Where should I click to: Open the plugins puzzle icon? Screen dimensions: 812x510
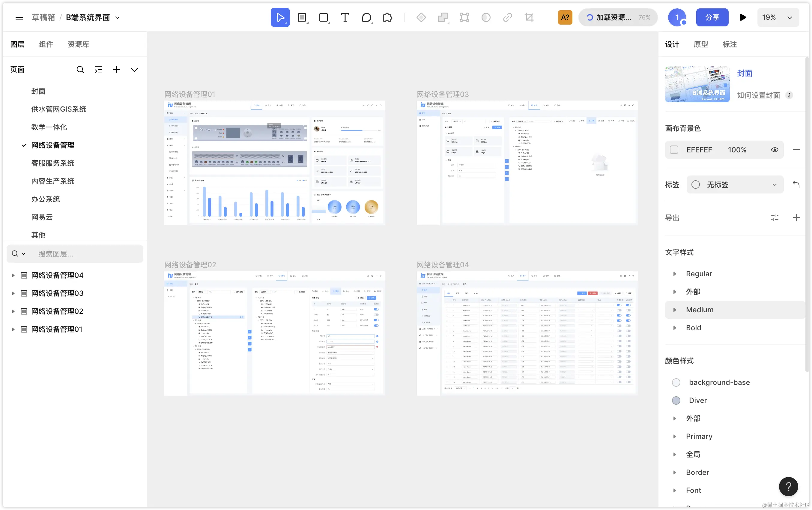(388, 17)
